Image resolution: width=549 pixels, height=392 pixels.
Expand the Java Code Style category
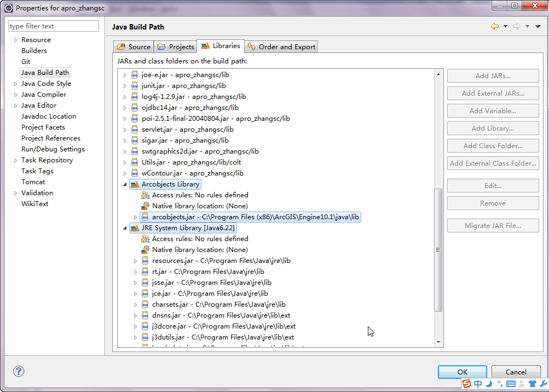pyautogui.click(x=15, y=84)
